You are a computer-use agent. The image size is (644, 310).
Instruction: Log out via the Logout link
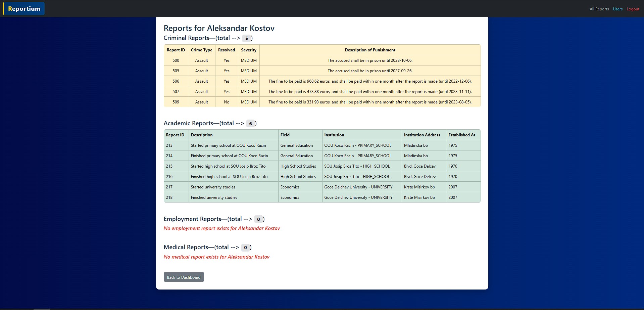pyautogui.click(x=633, y=9)
